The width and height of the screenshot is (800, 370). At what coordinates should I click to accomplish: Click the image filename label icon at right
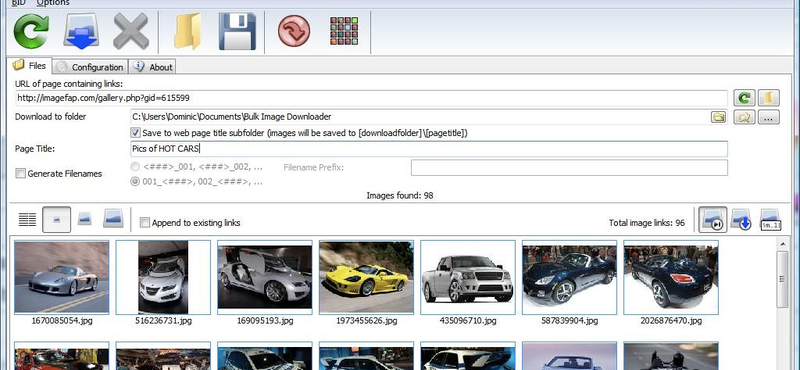pyautogui.click(x=770, y=219)
